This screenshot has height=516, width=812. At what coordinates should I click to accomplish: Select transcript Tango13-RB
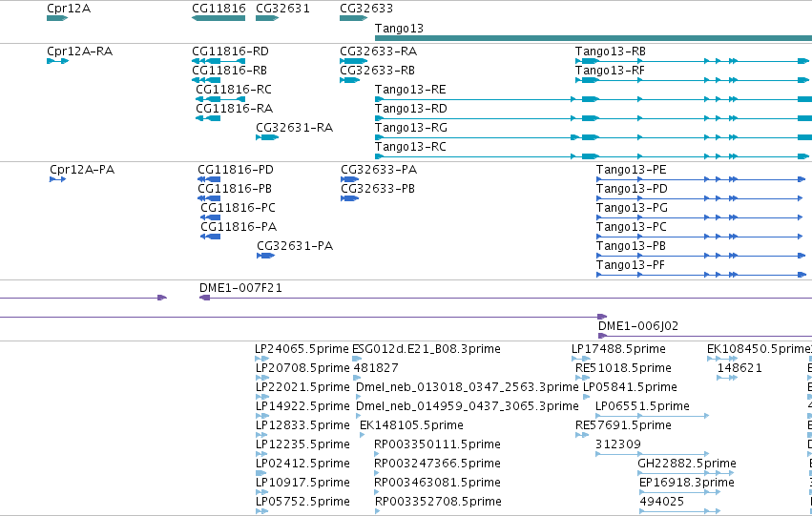610,52
